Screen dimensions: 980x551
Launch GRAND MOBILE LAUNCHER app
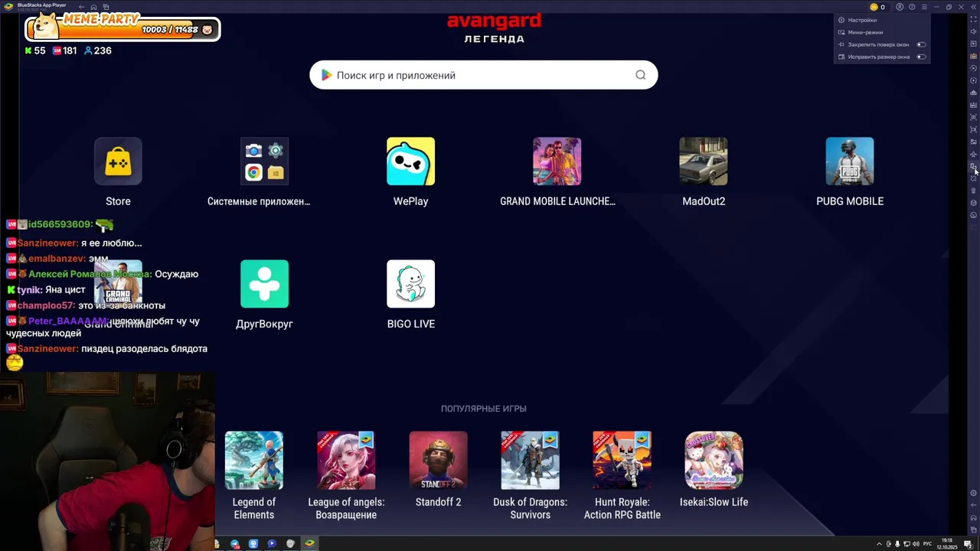[557, 161]
